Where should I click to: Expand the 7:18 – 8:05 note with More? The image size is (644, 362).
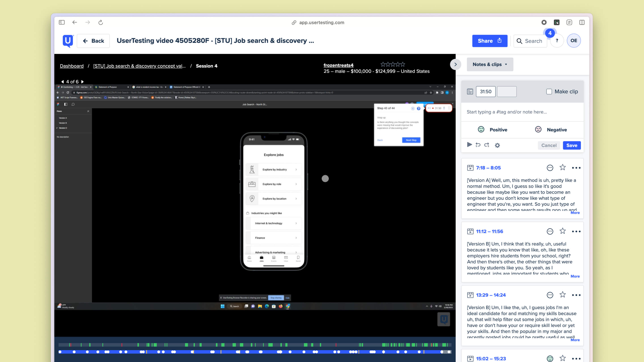pyautogui.click(x=575, y=213)
